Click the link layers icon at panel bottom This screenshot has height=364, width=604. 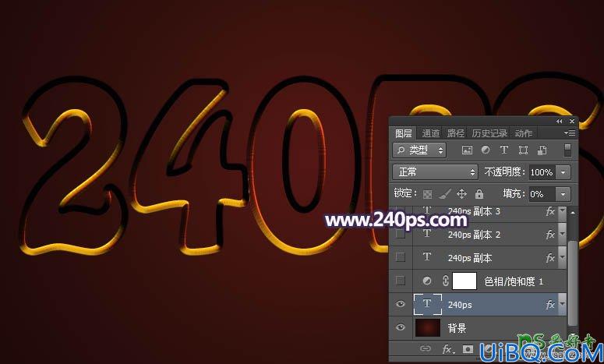(x=425, y=349)
